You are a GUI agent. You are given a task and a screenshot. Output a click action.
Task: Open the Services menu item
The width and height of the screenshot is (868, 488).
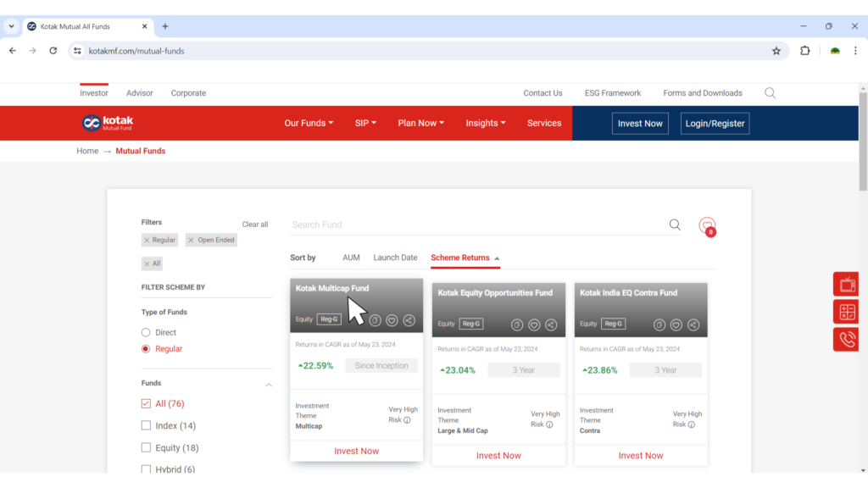544,124
